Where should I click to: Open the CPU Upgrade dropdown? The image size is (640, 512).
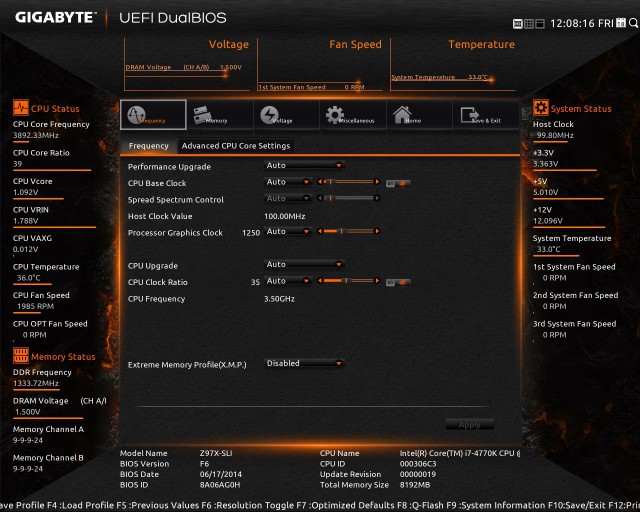pyautogui.click(x=304, y=264)
